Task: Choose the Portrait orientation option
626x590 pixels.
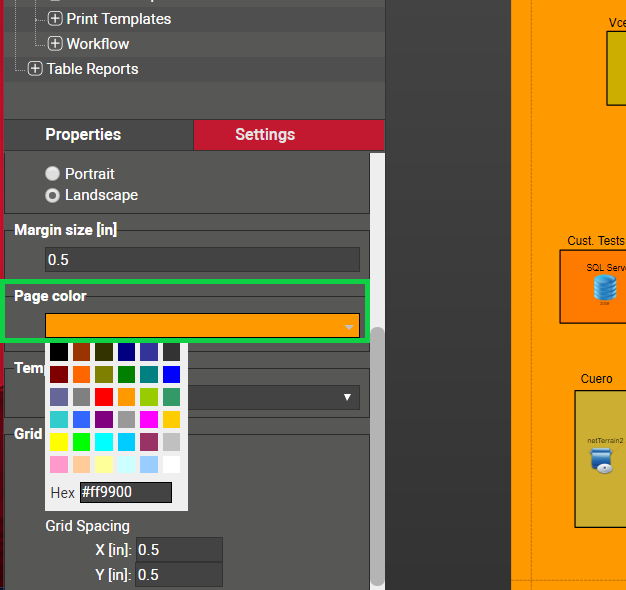Action: pos(53,173)
